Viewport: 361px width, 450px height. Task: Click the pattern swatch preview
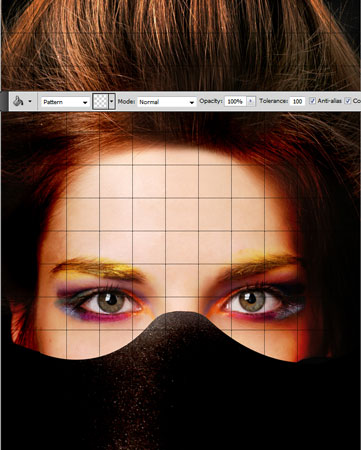pos(100,101)
